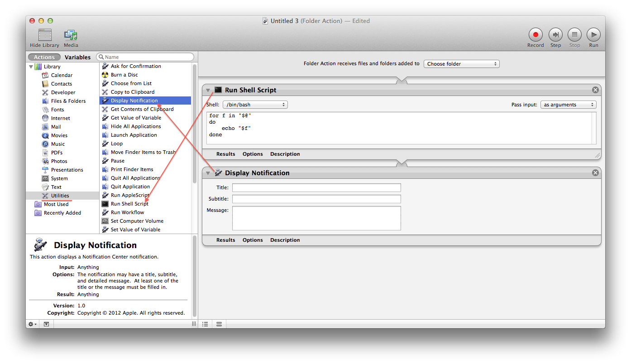
Task: Select the Movies library category
Action: (59, 135)
